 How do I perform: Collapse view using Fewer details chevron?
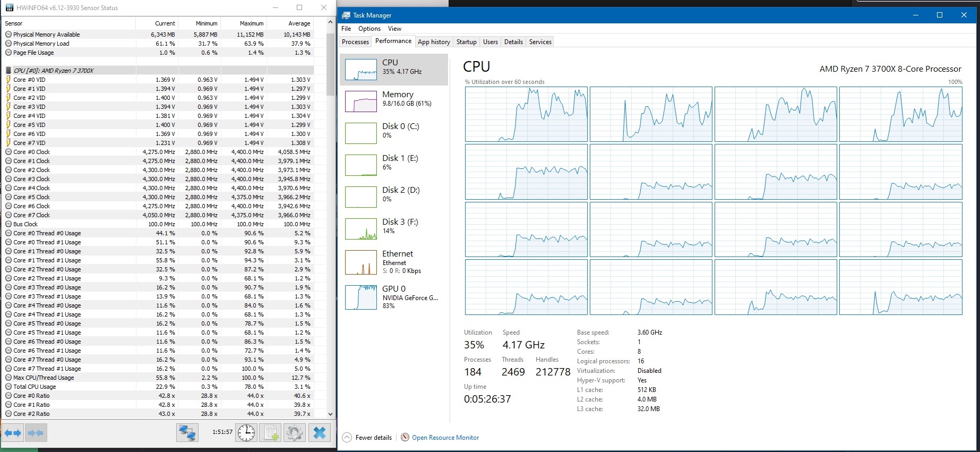tap(347, 438)
